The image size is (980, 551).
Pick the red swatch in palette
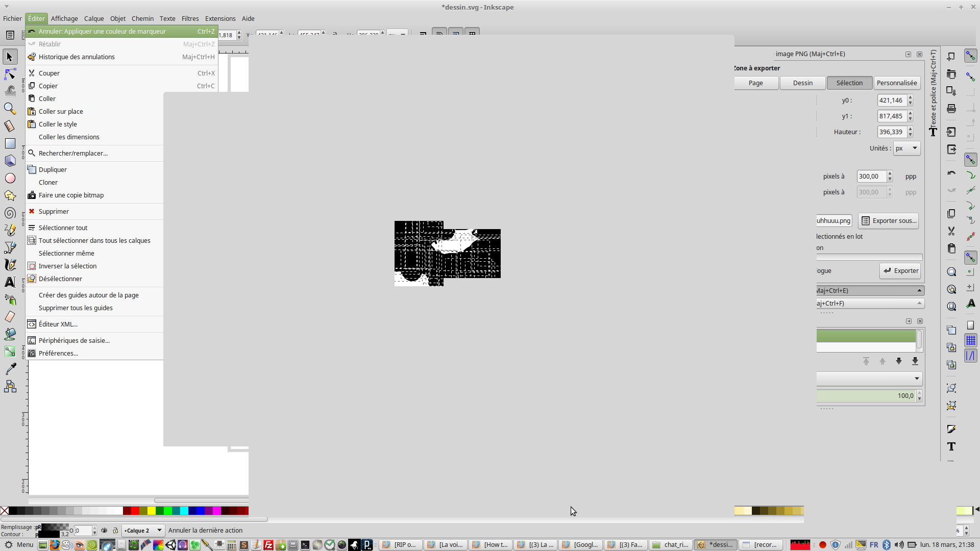135,511
